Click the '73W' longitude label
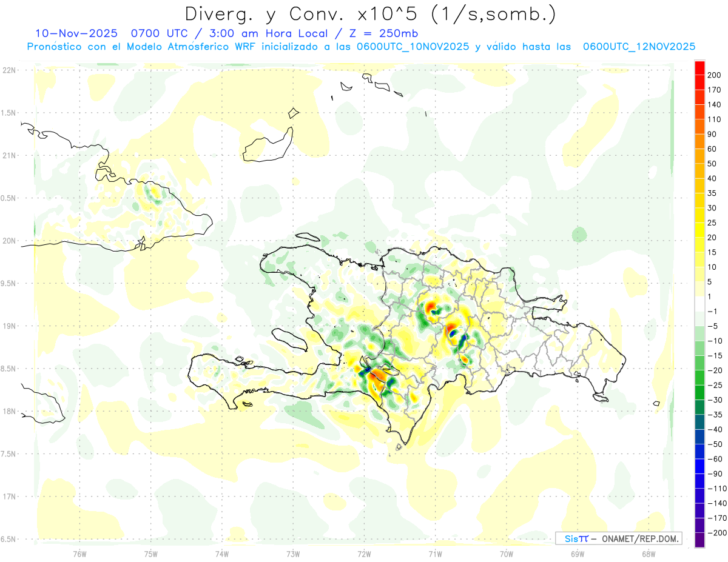Viewport: 728px width, 562px height. pyautogui.click(x=293, y=554)
